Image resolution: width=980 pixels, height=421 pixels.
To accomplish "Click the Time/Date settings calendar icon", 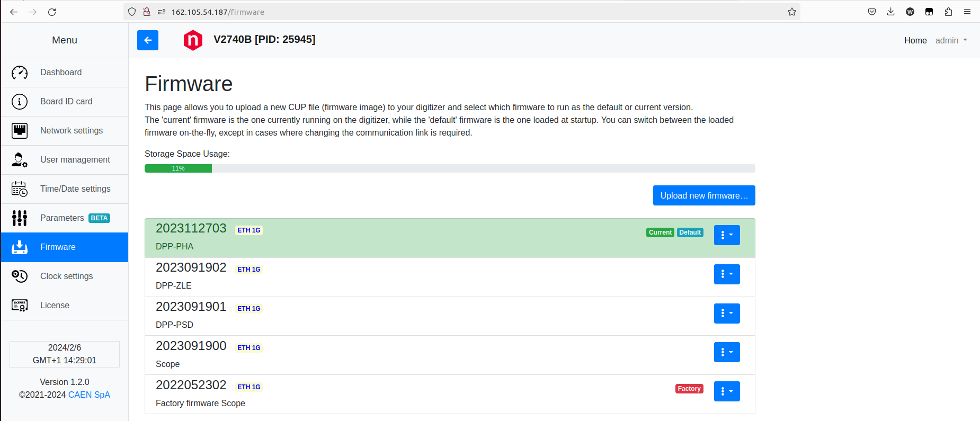I will click(20, 189).
